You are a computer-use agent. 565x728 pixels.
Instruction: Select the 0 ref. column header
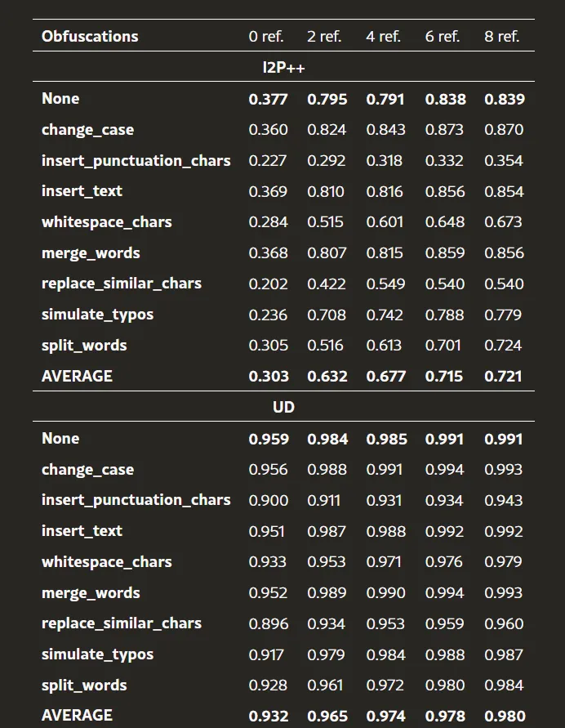pyautogui.click(x=266, y=36)
